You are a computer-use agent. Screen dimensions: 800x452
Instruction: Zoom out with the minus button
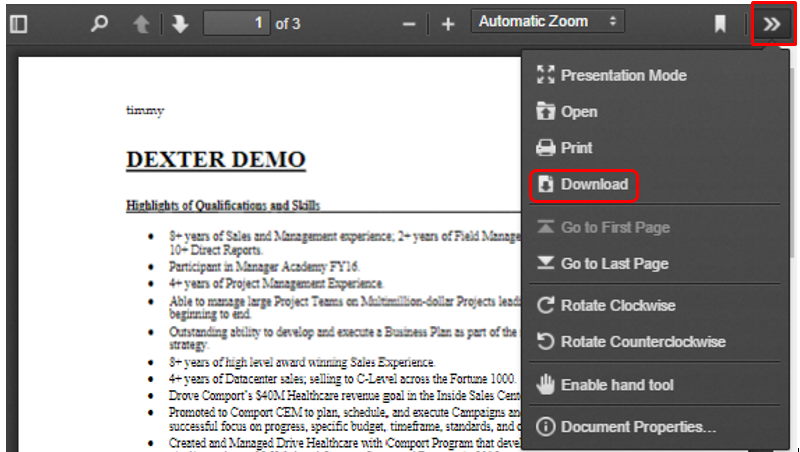coord(408,24)
